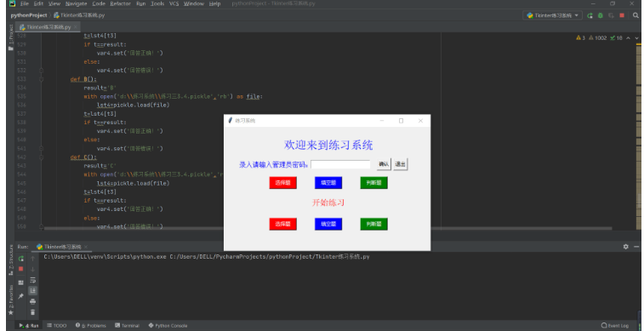Open the Code menu
This screenshot has height=331, width=644.
point(99,3)
